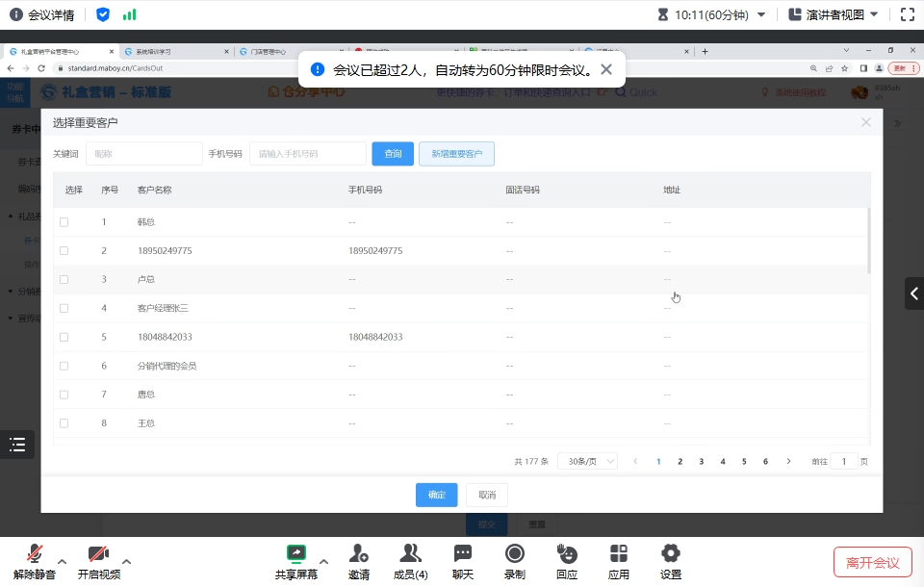
Task: Open the 聊天 chat icon
Action: [463, 554]
